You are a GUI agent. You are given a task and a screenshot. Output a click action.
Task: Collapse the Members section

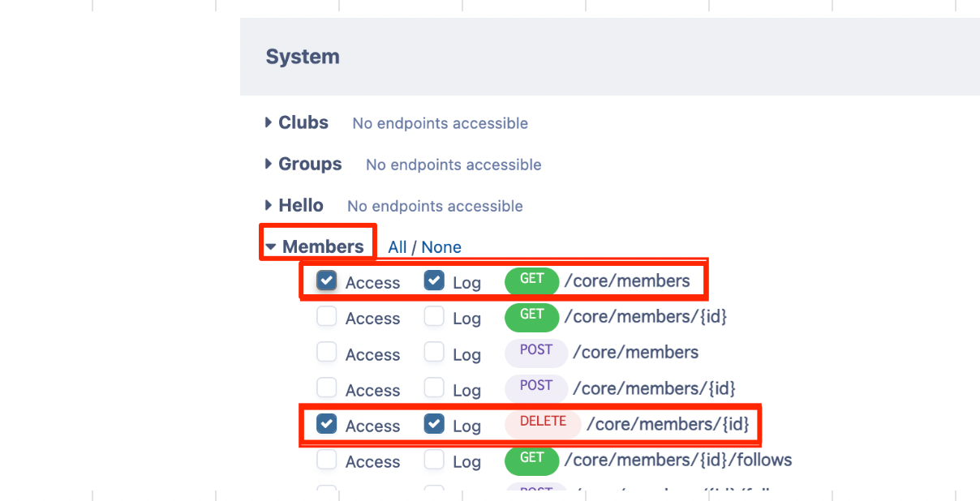271,246
